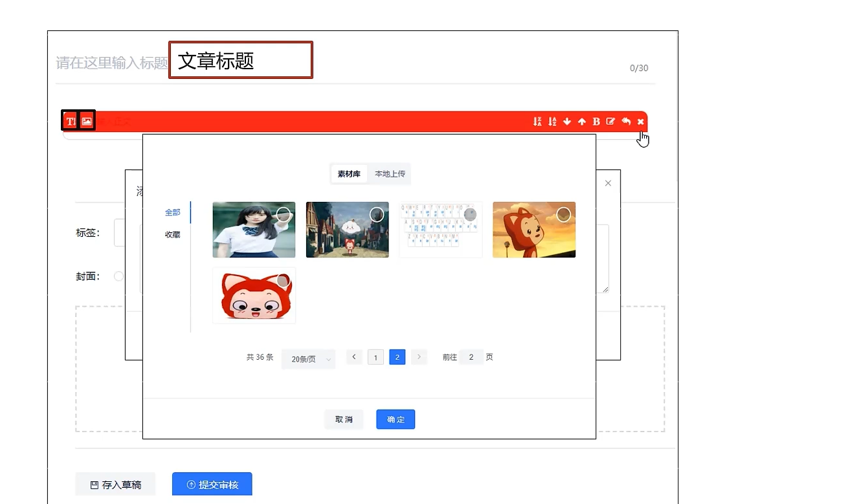The width and height of the screenshot is (861, 504).
Task: Switch to the 本地上传 tab
Action: coord(390,174)
